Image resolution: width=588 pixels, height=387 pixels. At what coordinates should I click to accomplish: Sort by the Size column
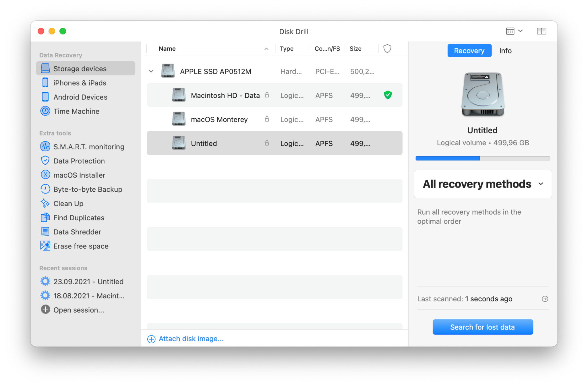point(355,49)
